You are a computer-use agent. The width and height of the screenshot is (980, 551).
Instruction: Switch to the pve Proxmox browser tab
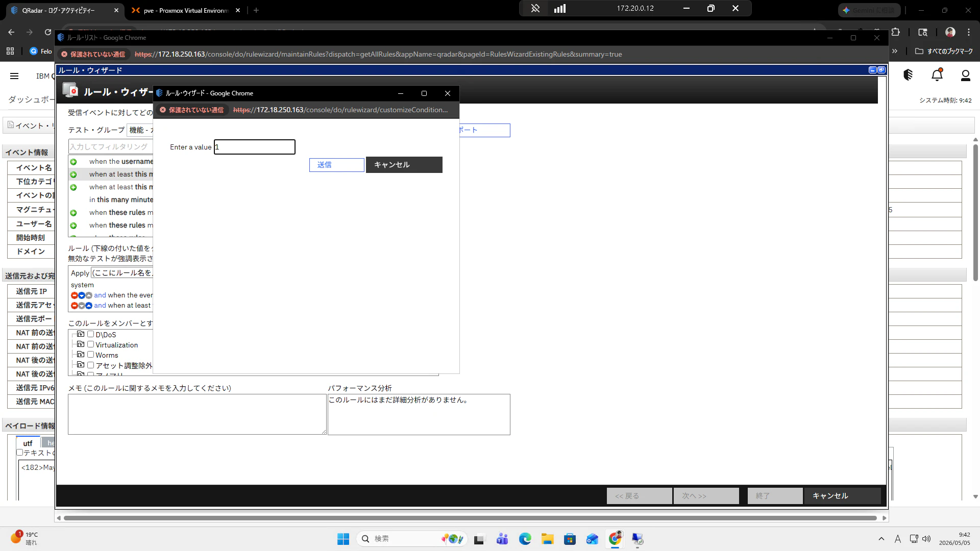tap(185, 10)
